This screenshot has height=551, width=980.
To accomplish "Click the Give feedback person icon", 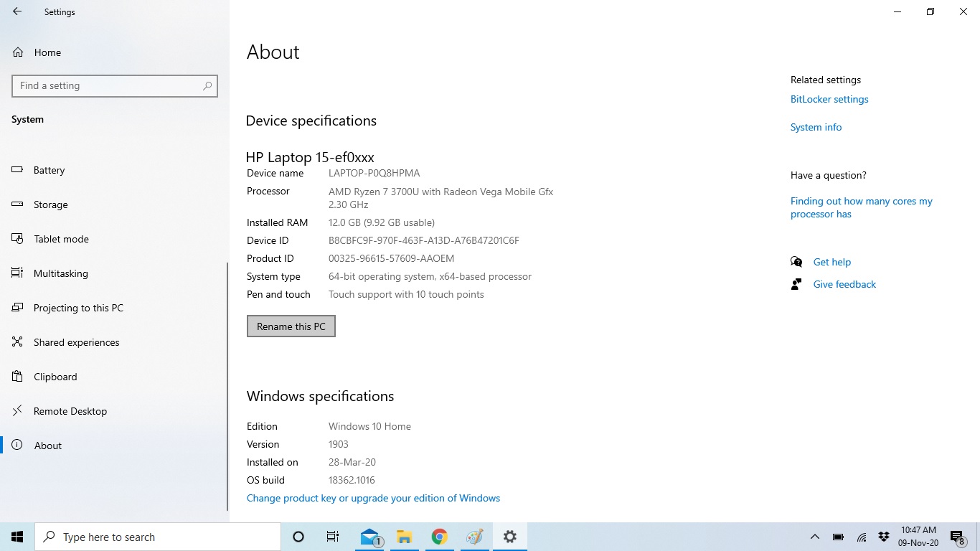I will click(796, 284).
